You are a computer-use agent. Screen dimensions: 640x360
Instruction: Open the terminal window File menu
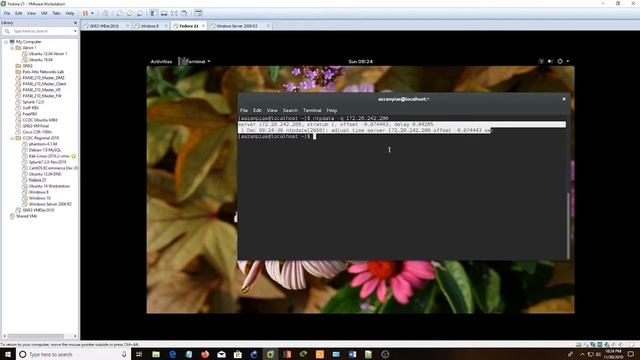tap(244, 110)
